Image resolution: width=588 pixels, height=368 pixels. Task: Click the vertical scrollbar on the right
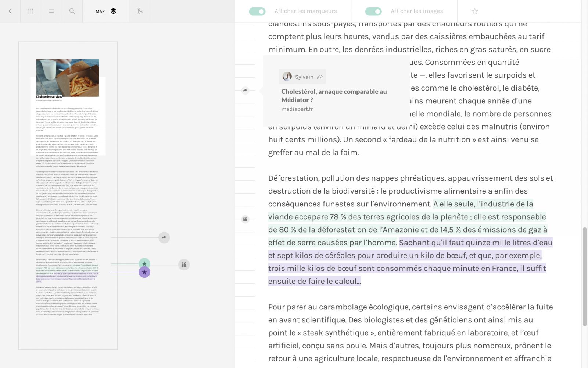pyautogui.click(x=584, y=276)
